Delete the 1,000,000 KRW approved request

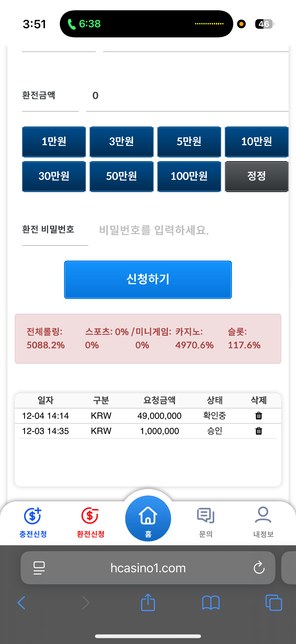258,431
